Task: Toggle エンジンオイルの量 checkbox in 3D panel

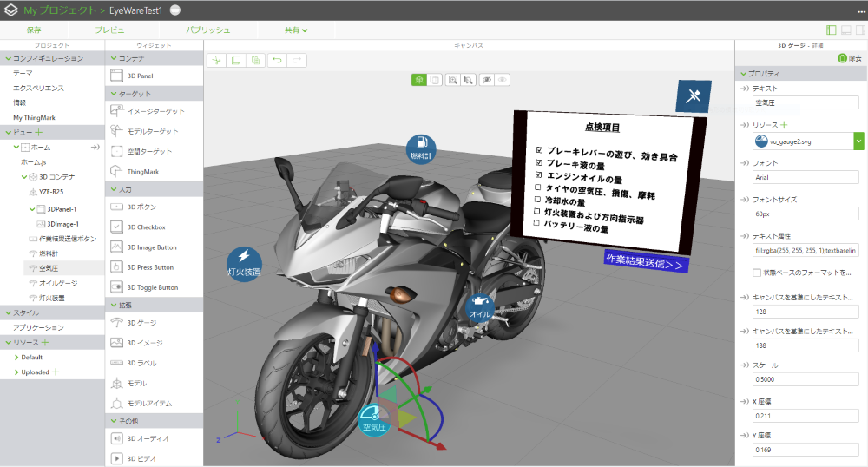Action: point(538,174)
